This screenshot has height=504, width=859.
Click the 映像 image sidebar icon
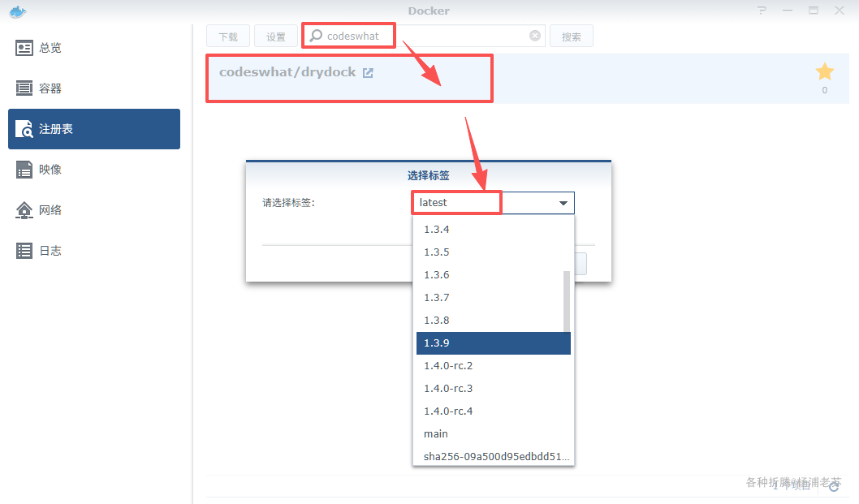click(24, 170)
